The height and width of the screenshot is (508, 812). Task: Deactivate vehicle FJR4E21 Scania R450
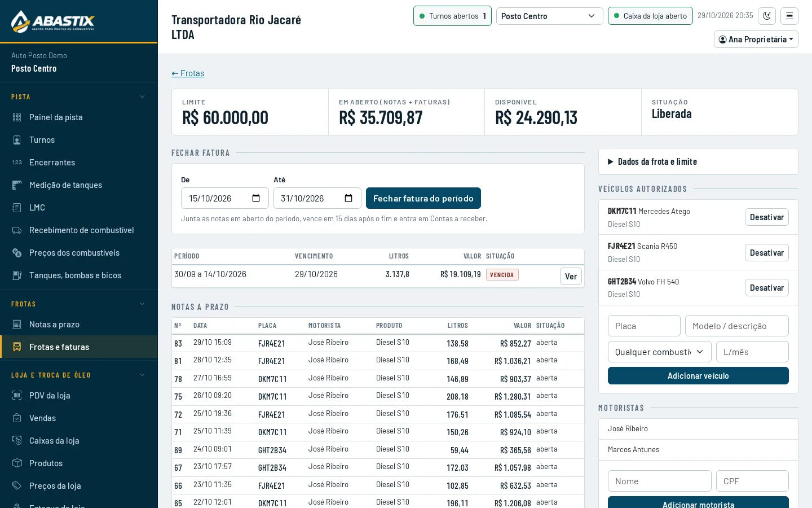coord(767,253)
